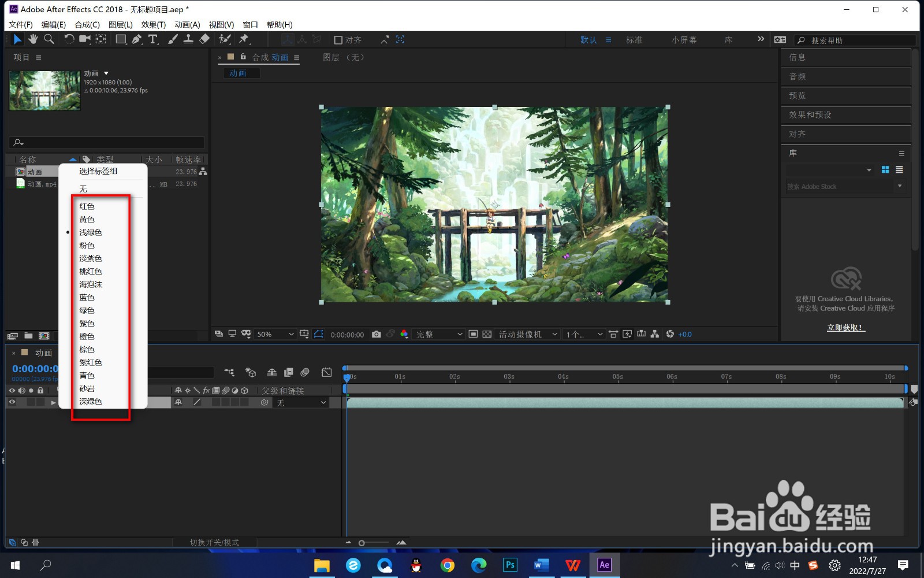
Task: Select the Hand tool
Action: [33, 39]
